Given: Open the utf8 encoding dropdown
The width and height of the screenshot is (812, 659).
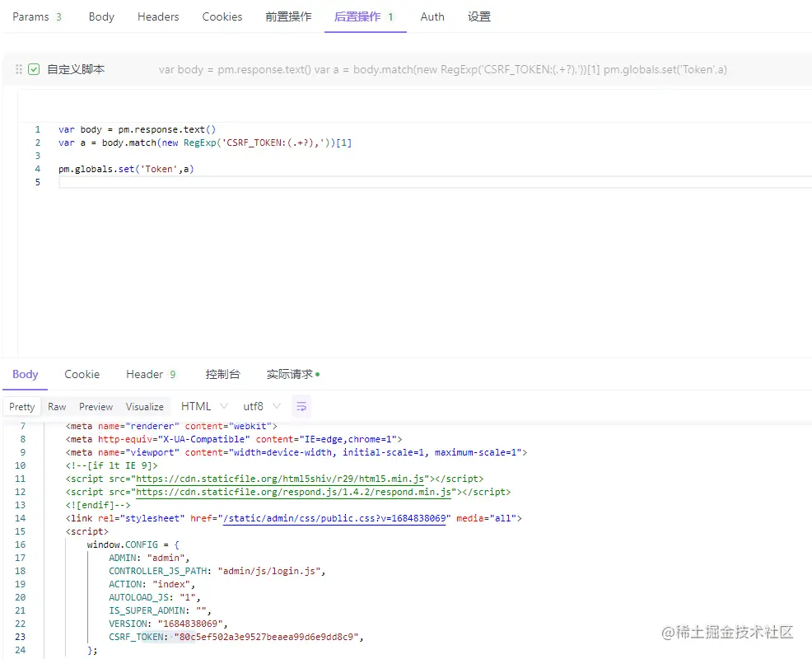Looking at the screenshot, I should click(262, 406).
